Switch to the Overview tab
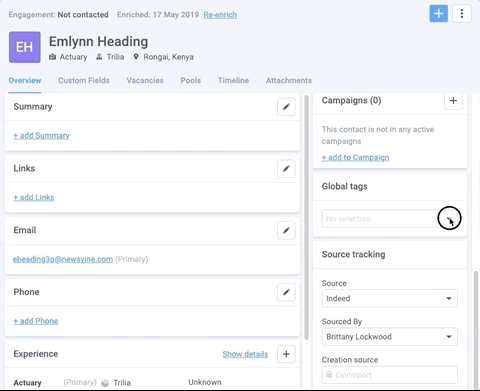Screen dimensions: 480x391 click(x=25, y=80)
